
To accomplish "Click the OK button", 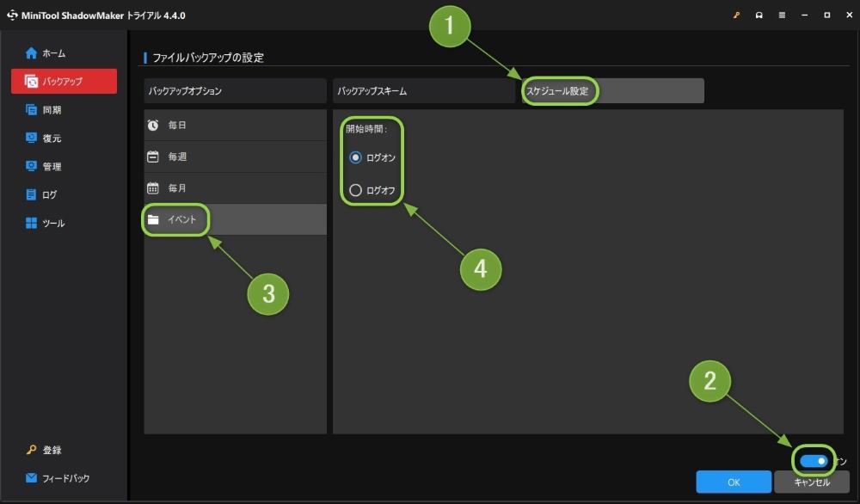I will point(733,482).
